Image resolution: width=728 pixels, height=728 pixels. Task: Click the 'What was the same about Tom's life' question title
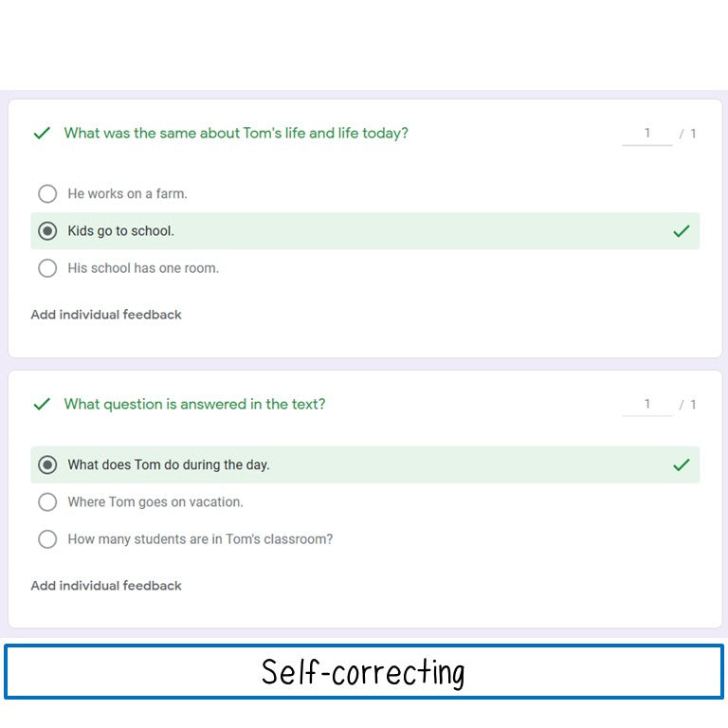(236, 134)
